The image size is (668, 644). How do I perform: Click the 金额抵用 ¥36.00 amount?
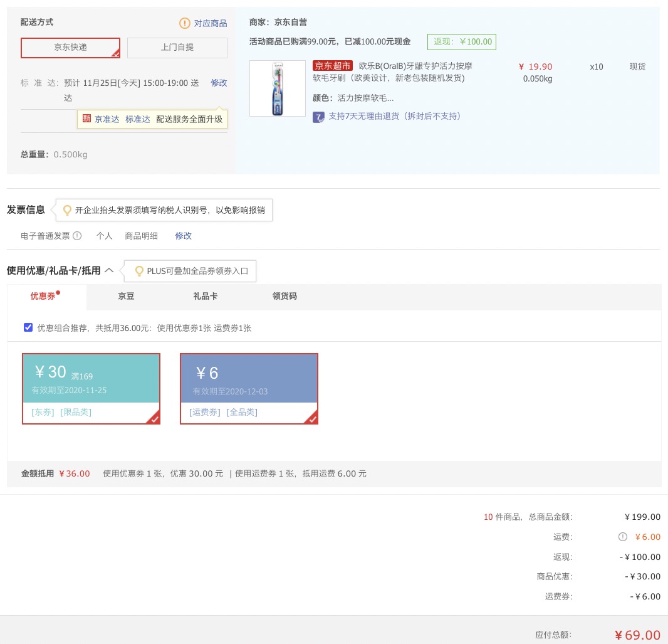click(75, 473)
